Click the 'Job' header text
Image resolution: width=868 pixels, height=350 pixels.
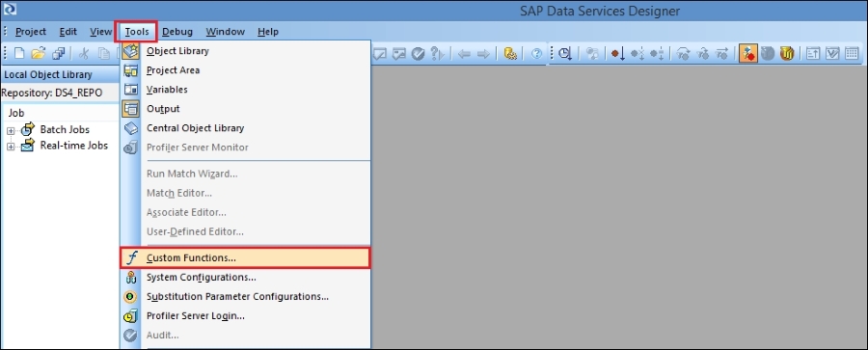point(16,113)
